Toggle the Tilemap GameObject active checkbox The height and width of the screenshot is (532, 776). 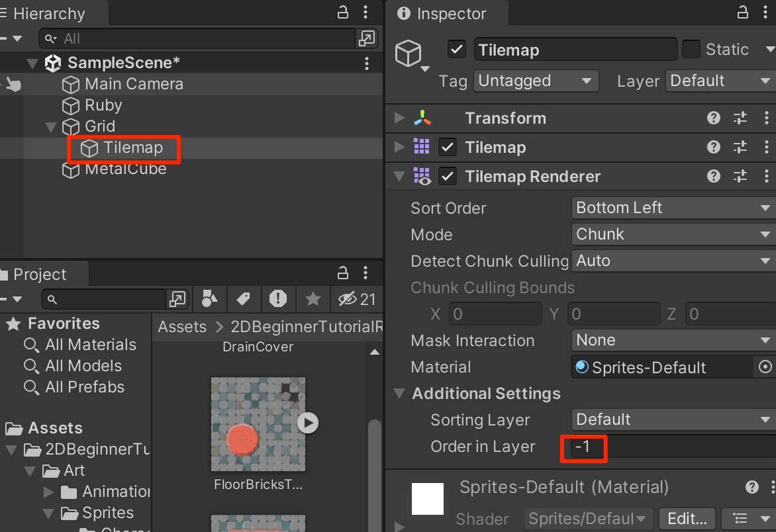pos(456,50)
